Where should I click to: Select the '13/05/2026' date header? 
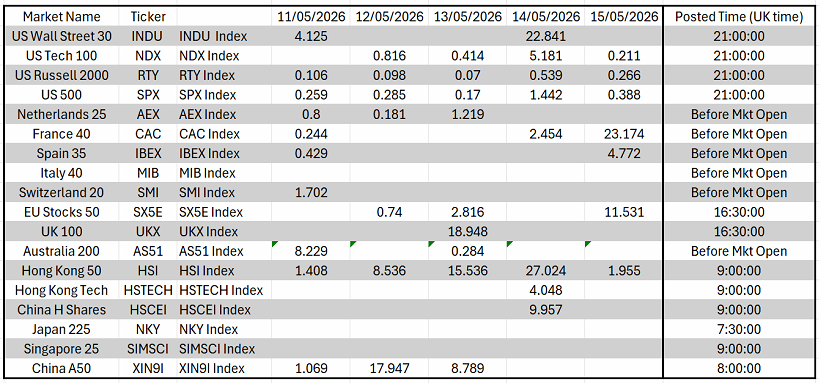(467, 17)
